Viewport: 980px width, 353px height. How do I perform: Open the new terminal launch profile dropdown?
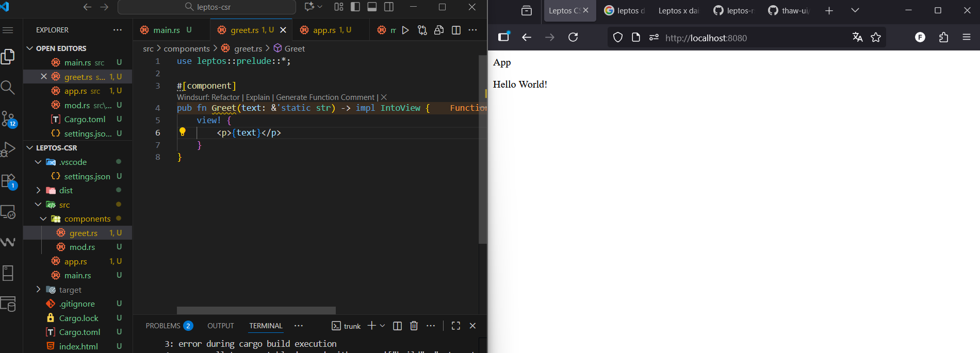(382, 326)
